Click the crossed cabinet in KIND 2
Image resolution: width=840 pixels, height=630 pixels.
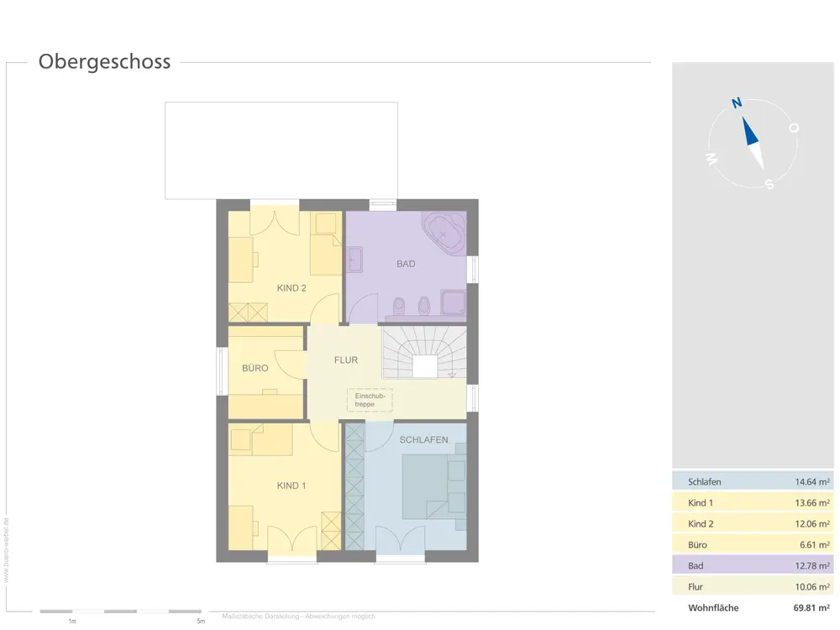pos(248,312)
